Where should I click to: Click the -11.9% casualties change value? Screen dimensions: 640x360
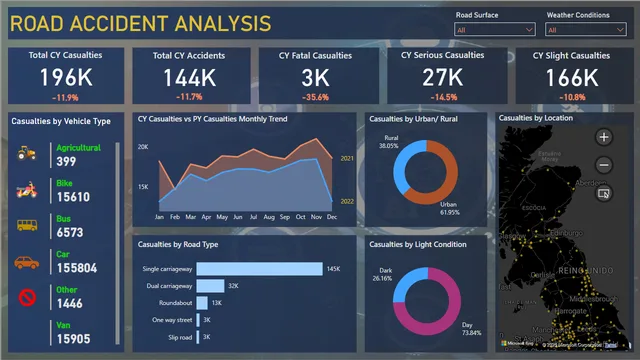click(x=65, y=98)
